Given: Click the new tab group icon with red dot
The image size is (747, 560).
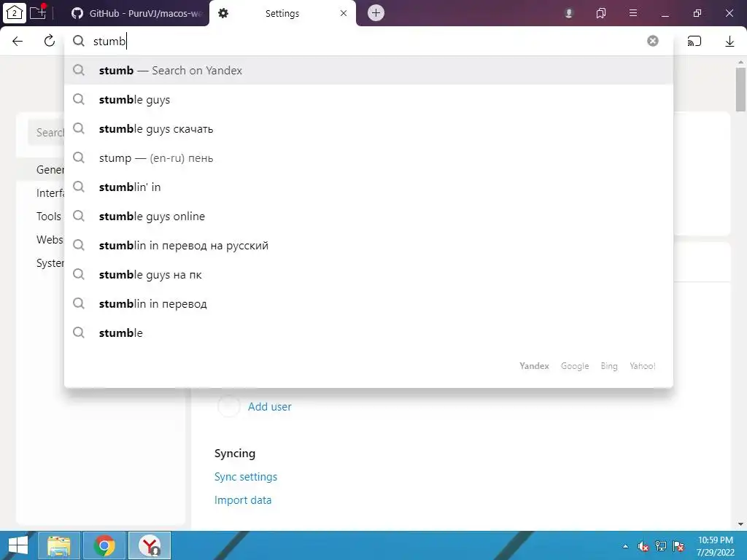Looking at the screenshot, I should (38, 12).
